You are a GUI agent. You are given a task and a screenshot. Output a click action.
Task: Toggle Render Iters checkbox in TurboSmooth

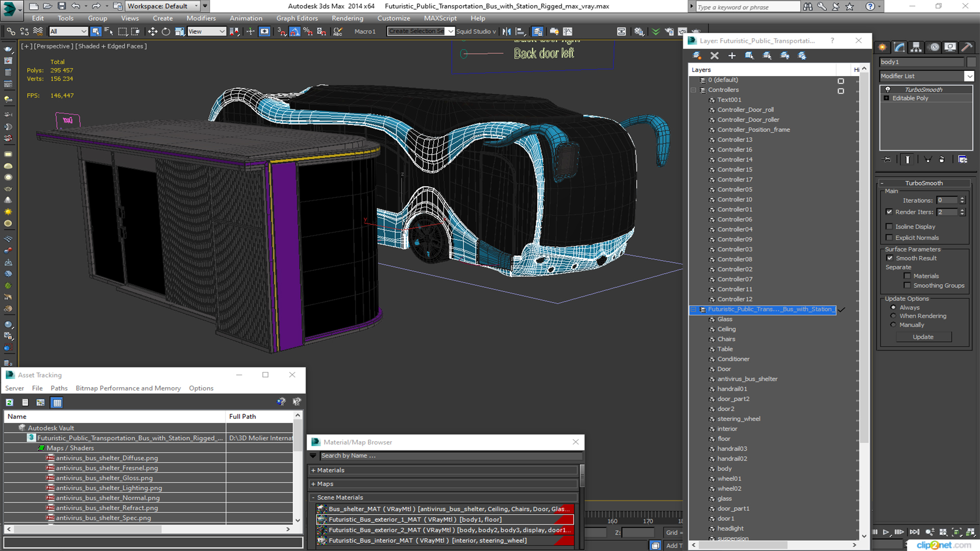pos(889,212)
